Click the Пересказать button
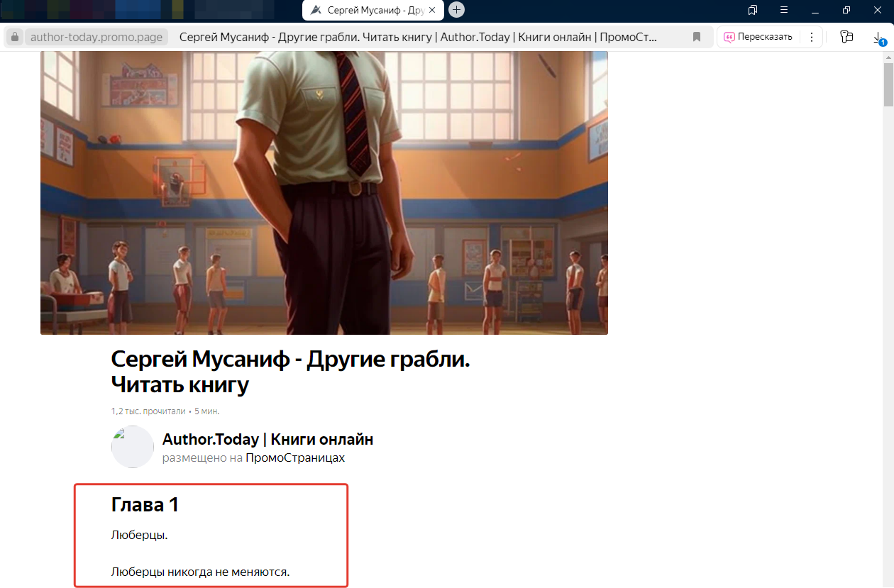The width and height of the screenshot is (894, 588). 758,37
